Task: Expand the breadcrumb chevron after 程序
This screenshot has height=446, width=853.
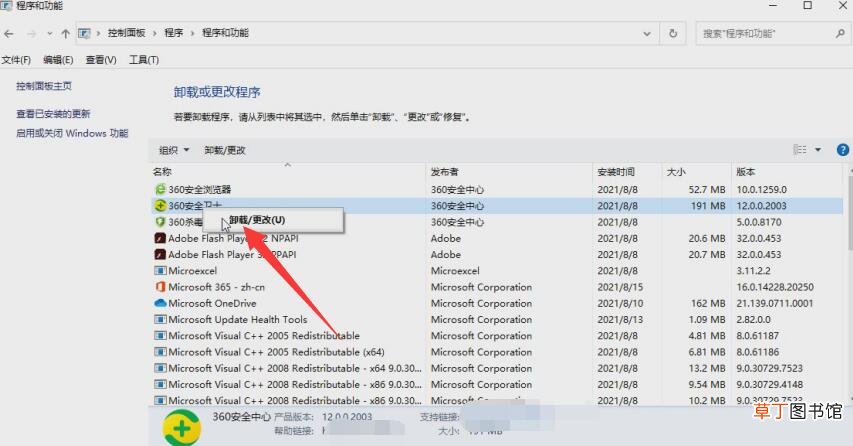Action: coord(193,34)
